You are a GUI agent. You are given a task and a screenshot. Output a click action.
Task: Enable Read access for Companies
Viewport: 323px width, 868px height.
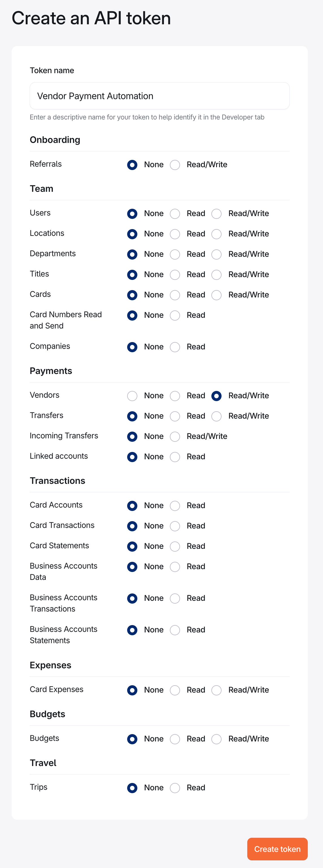[175, 347]
